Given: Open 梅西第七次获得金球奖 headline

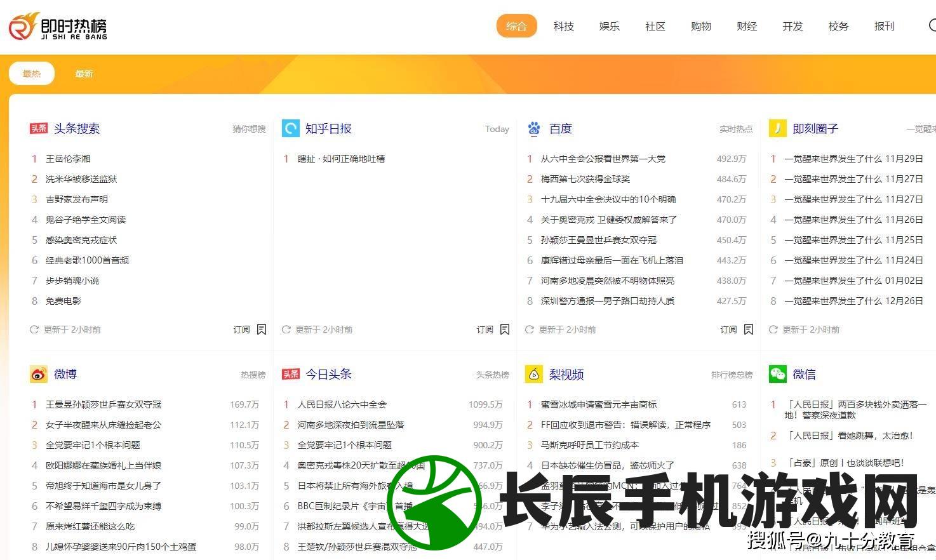Looking at the screenshot, I should [585, 179].
